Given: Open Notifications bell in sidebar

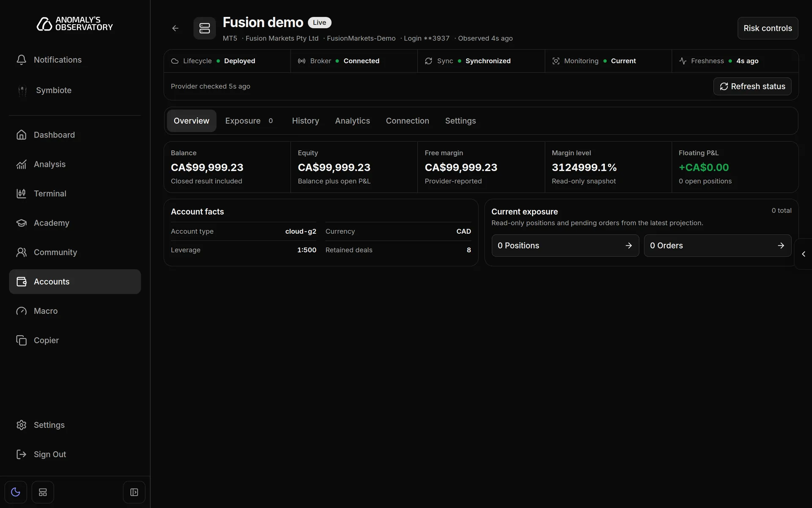Looking at the screenshot, I should 21,60.
